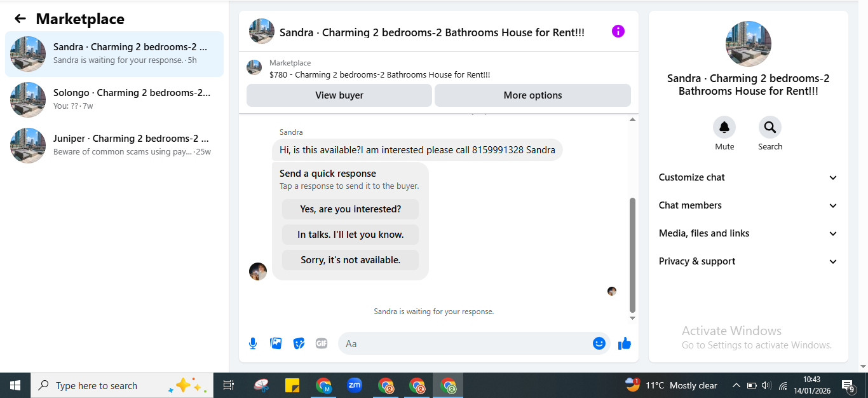
Task: Expand the Chat members section
Action: coord(749,205)
